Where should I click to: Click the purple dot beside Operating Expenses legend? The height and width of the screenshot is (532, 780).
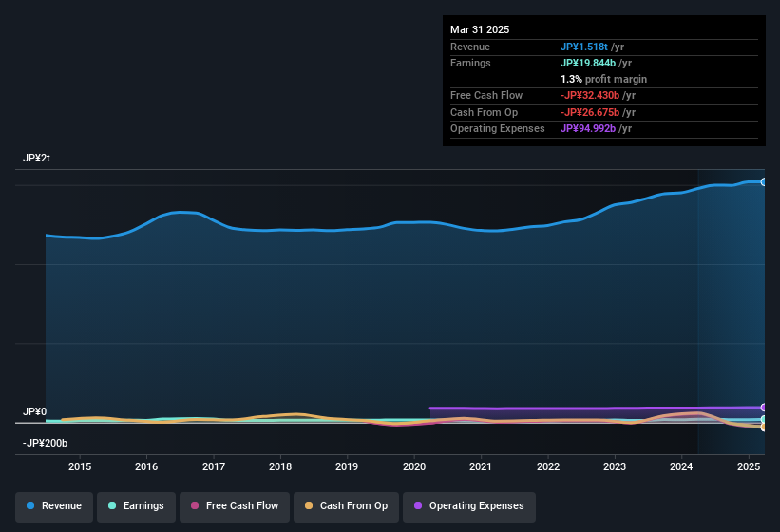[x=418, y=505]
